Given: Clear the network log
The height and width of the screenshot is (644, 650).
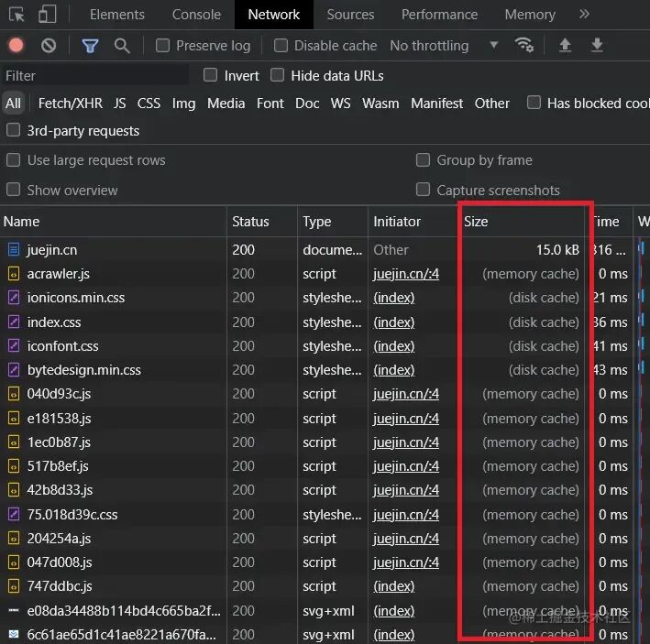Looking at the screenshot, I should tap(49, 45).
